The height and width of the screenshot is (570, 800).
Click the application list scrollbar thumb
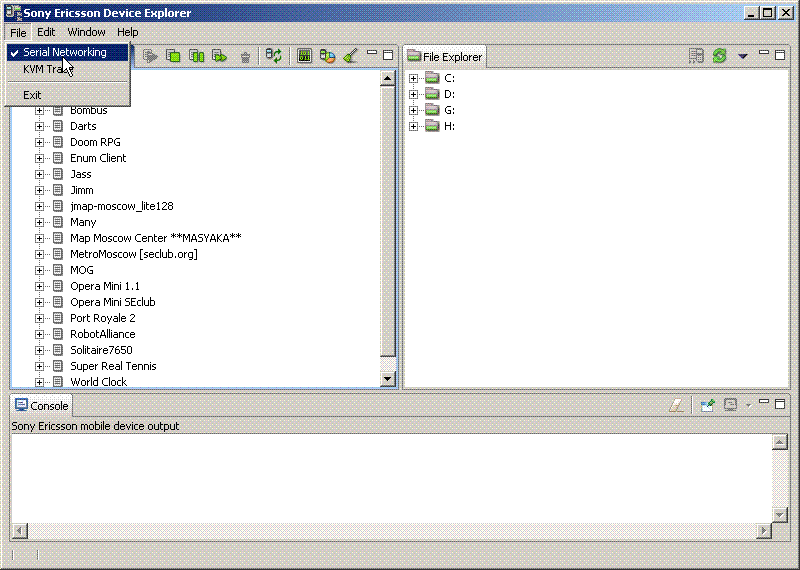[388, 221]
